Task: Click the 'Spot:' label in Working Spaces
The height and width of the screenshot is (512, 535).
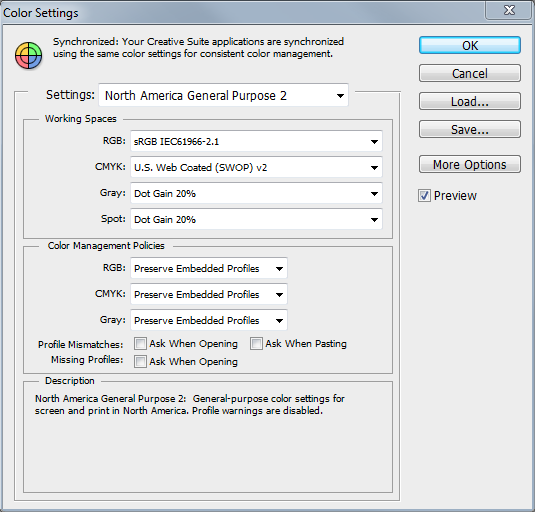Action: 113,219
